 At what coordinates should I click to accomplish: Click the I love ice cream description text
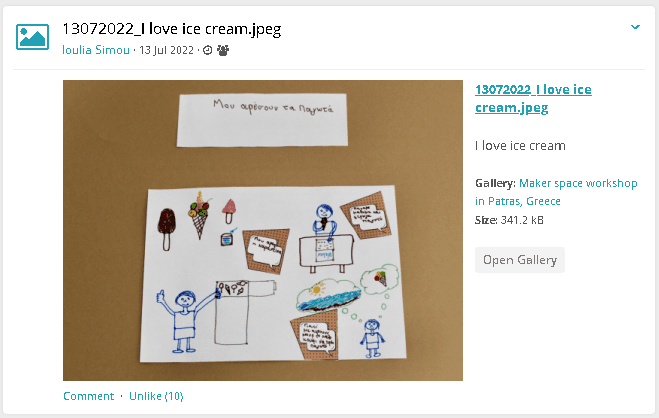pyautogui.click(x=520, y=146)
